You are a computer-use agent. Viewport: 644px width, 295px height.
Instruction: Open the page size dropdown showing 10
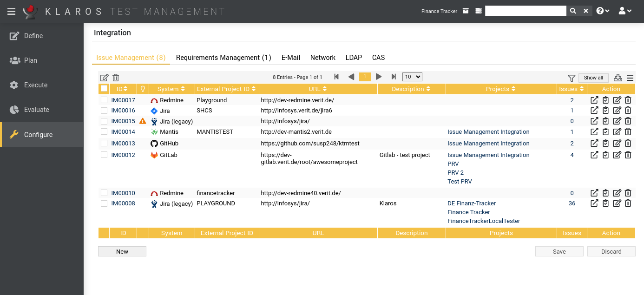point(412,77)
